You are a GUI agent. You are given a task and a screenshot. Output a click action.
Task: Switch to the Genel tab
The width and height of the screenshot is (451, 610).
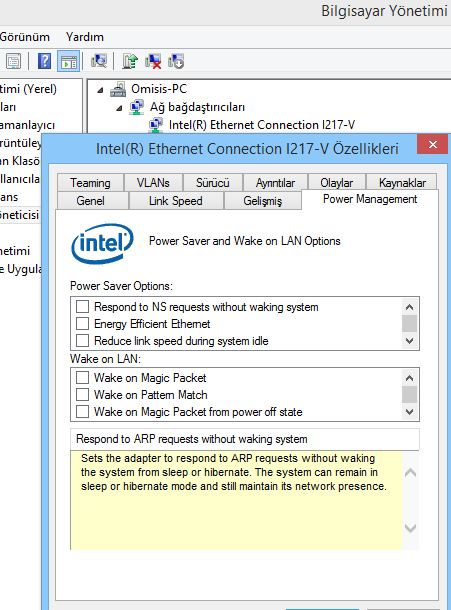click(x=90, y=201)
